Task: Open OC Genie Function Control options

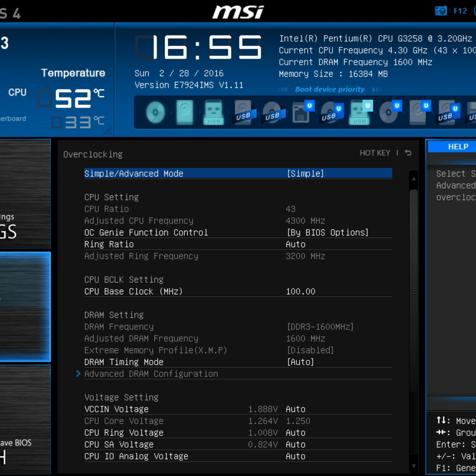Action: coord(238,232)
